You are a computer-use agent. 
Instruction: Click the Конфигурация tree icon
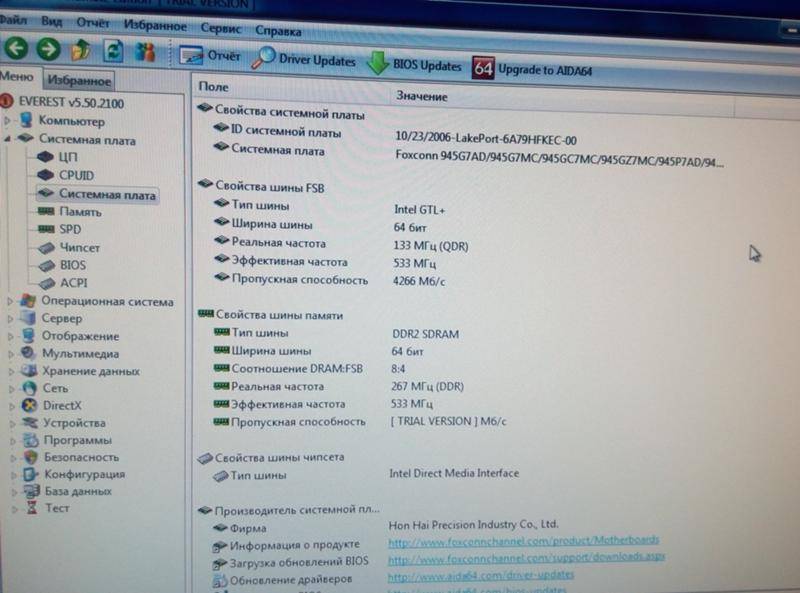click(x=31, y=474)
